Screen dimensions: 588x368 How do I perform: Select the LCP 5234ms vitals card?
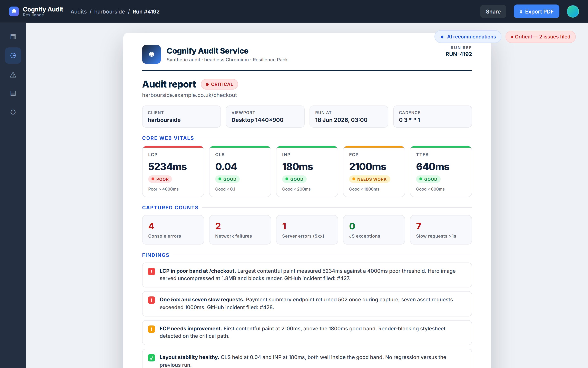(173, 171)
